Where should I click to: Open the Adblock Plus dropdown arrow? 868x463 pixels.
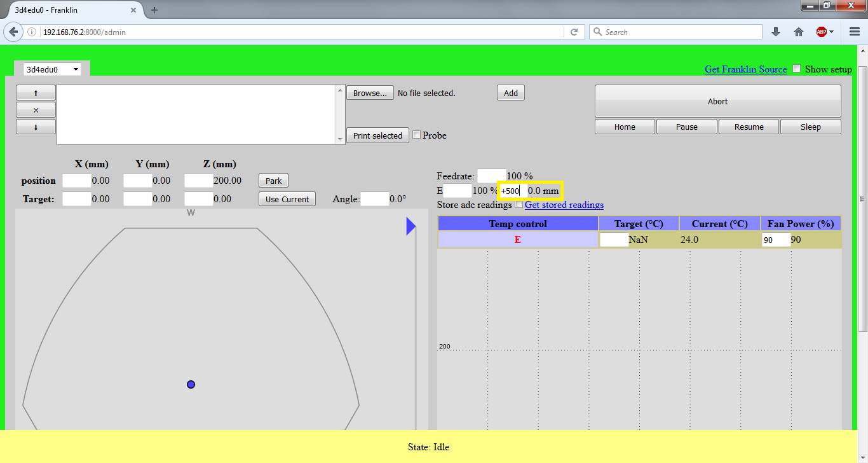[x=832, y=32]
